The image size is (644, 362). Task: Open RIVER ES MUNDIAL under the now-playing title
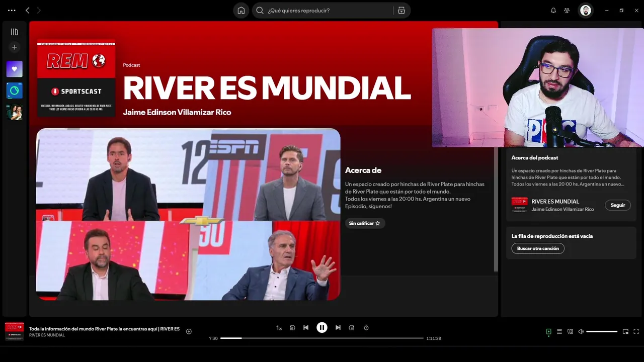tap(47, 335)
